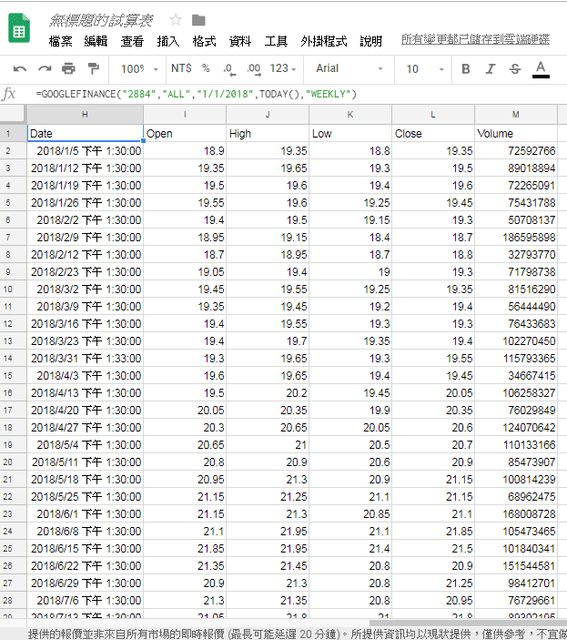Click the Volume header cell
The width and height of the screenshot is (567, 640).
click(x=516, y=133)
